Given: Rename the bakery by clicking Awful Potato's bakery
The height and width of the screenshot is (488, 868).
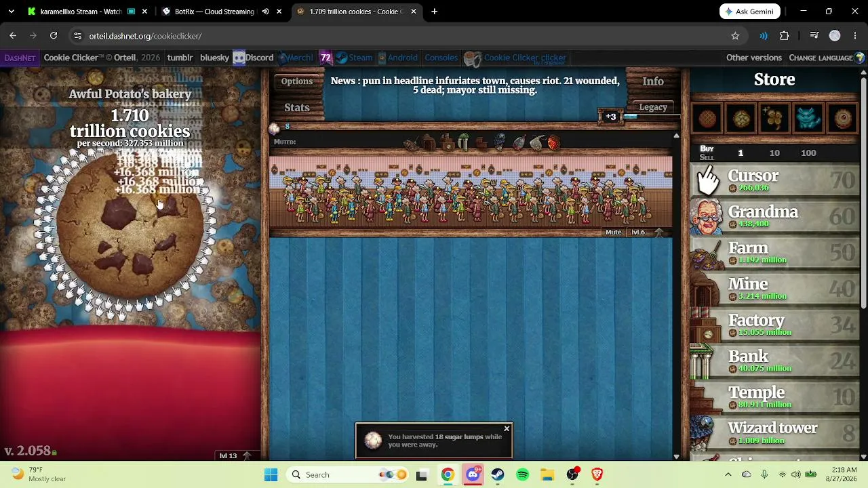Looking at the screenshot, I should 130,94.
